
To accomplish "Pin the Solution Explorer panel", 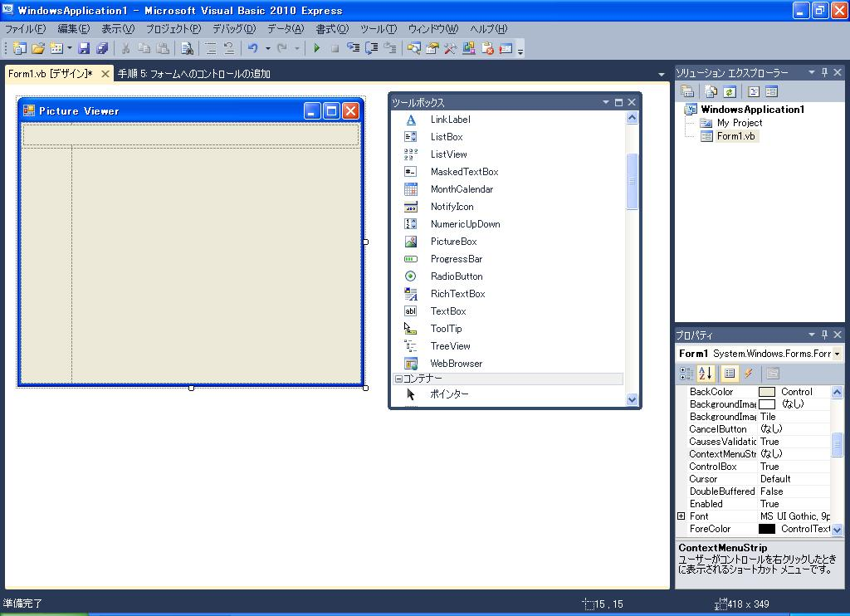I will click(x=824, y=72).
